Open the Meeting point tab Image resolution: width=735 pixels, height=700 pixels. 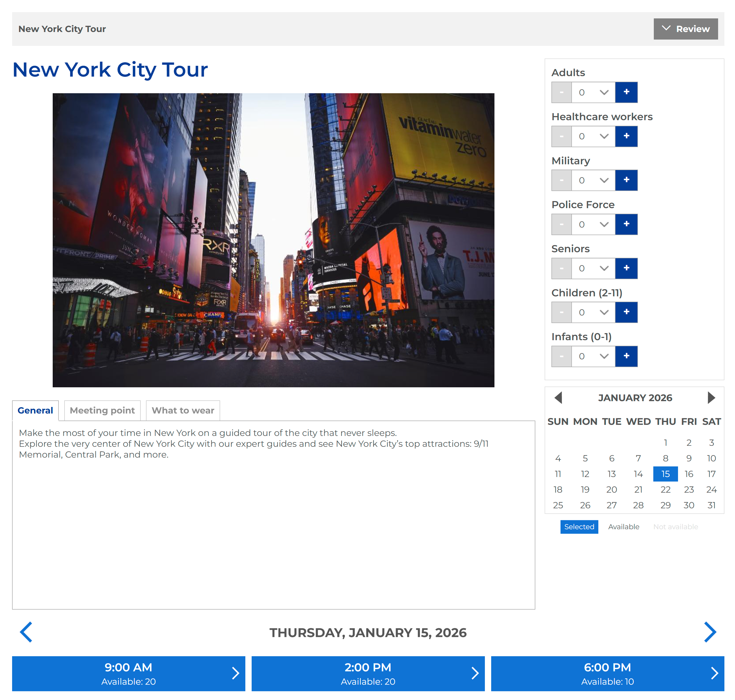point(102,410)
